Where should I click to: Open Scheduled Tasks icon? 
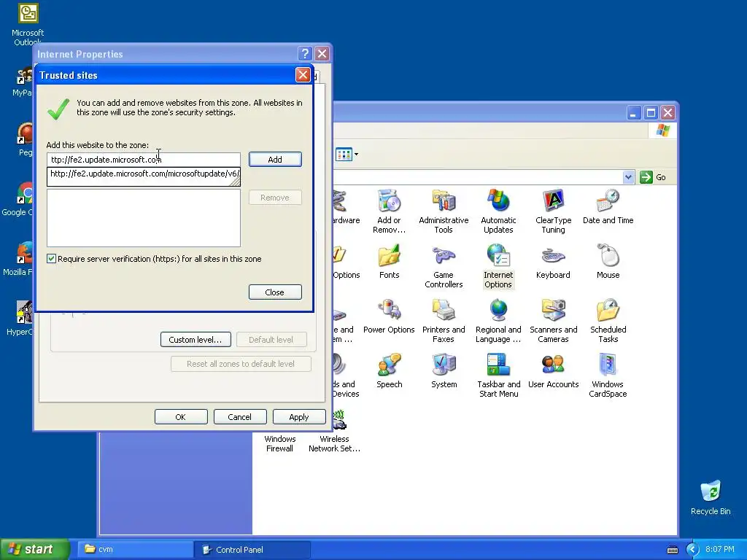click(608, 321)
